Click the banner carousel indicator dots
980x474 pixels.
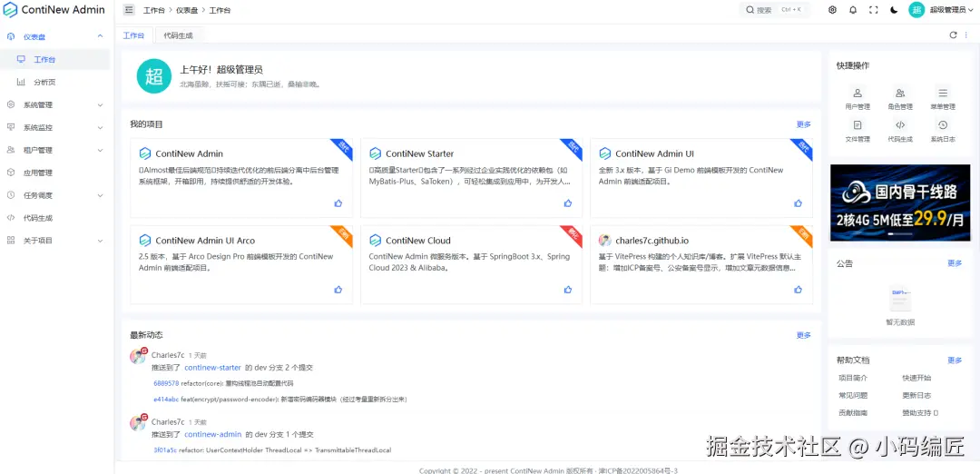coord(900,233)
